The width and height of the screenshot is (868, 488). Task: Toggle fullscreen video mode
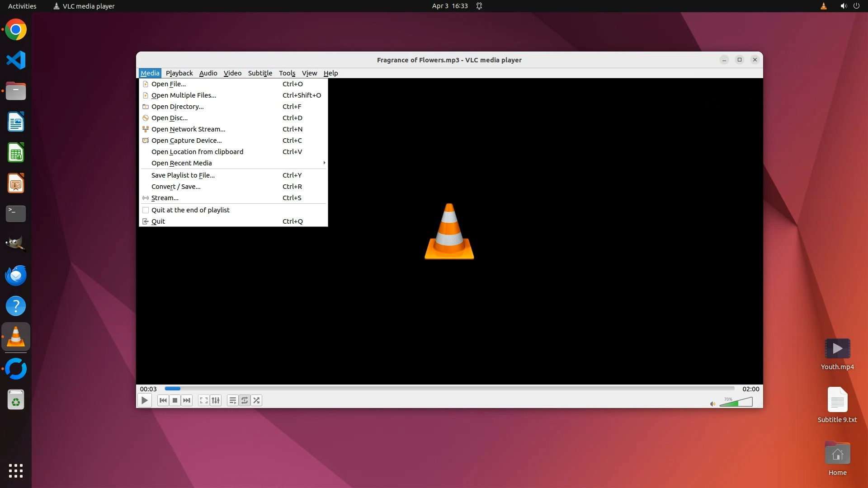coord(204,400)
